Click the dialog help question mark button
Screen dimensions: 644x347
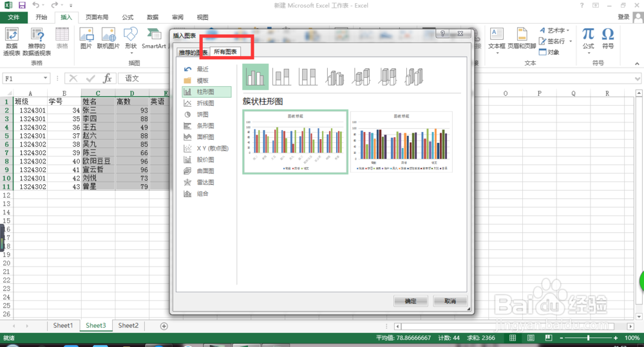click(x=442, y=33)
